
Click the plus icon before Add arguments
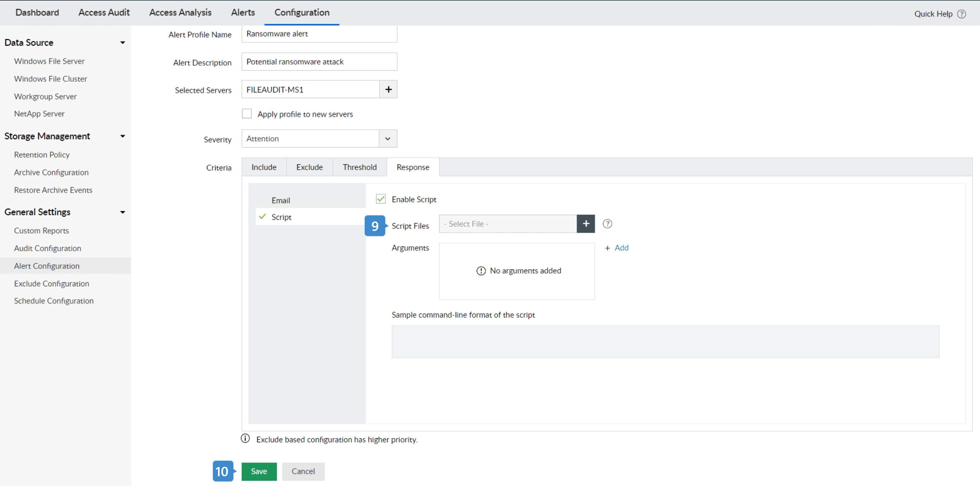607,248
